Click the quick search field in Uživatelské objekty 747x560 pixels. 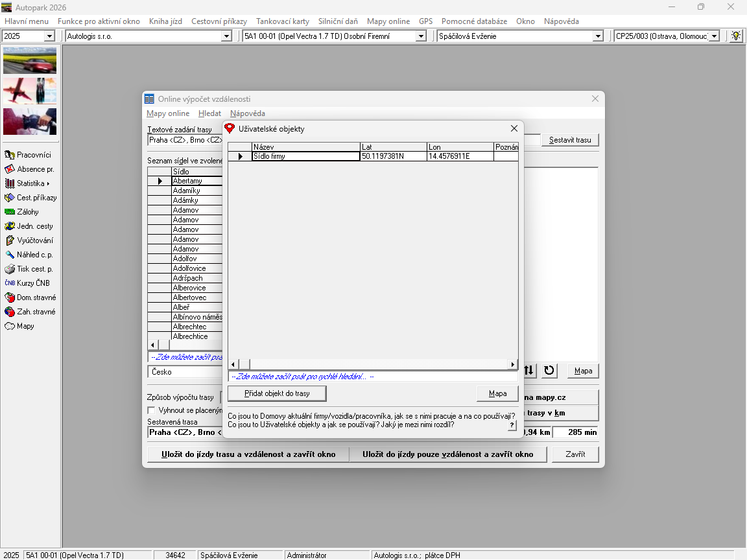[373, 377]
